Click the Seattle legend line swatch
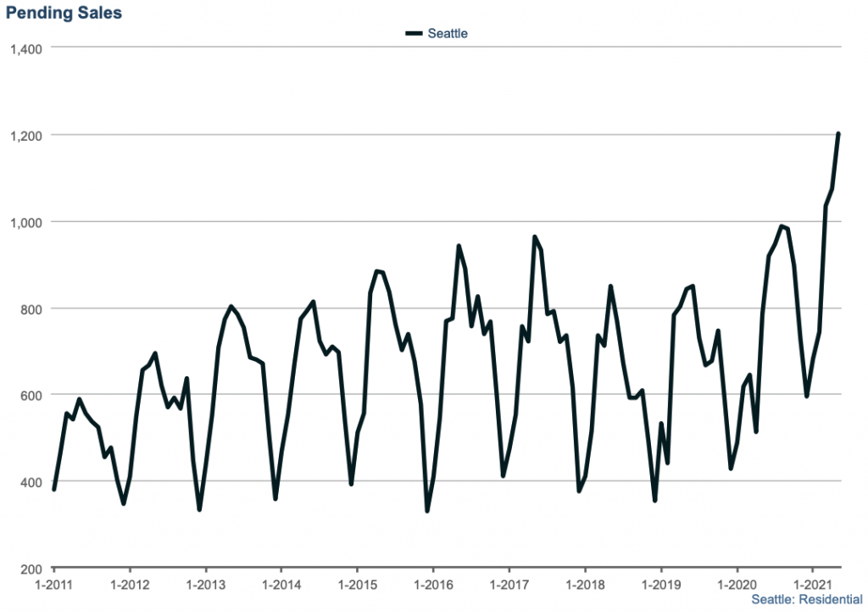 click(x=414, y=34)
